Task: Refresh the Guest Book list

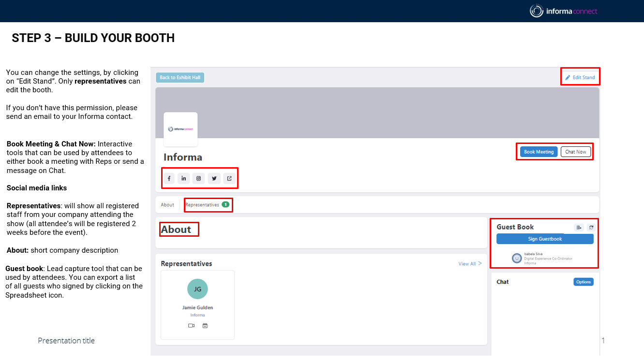Action: point(591,228)
